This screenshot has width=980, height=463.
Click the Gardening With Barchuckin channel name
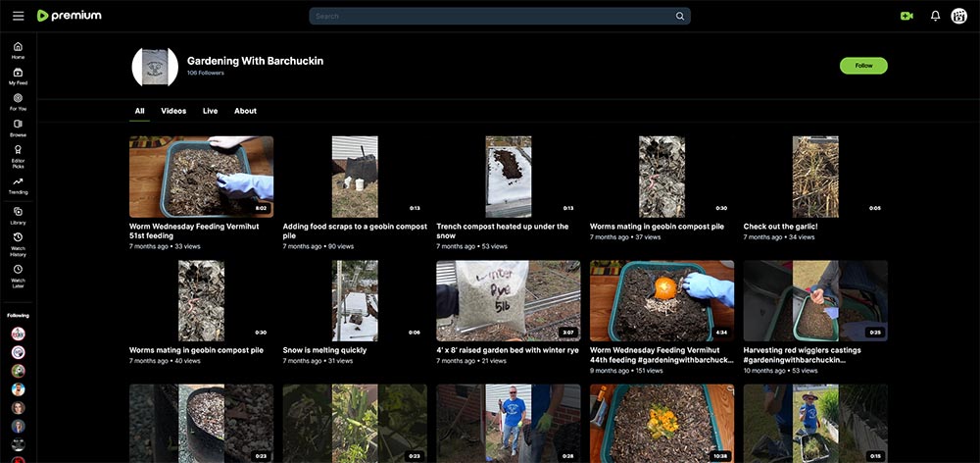255,61
